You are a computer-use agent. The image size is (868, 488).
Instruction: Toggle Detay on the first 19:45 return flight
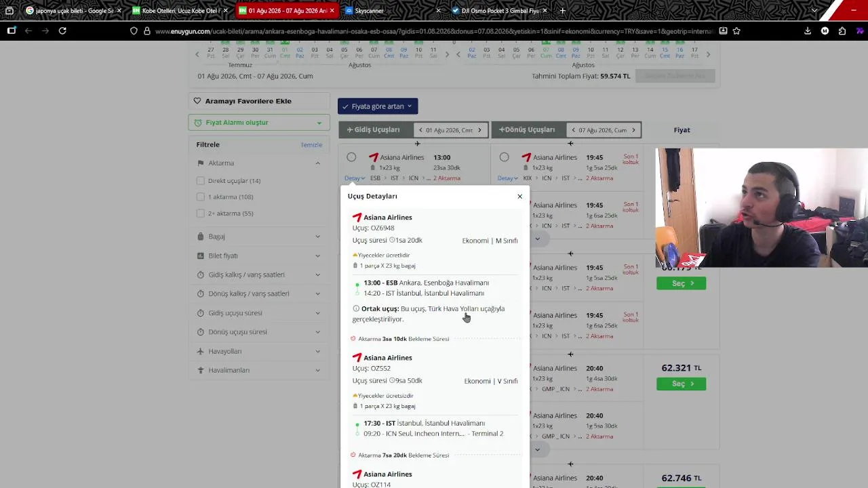[508, 178]
